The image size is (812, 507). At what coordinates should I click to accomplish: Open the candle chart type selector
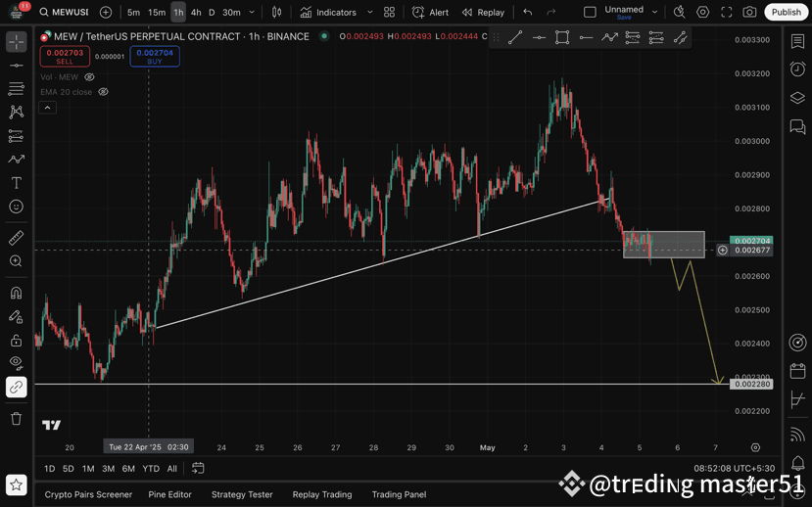tap(276, 12)
